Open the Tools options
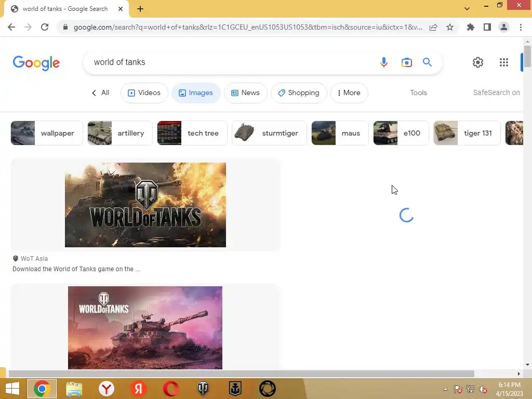This screenshot has width=532, height=399. 418,92
